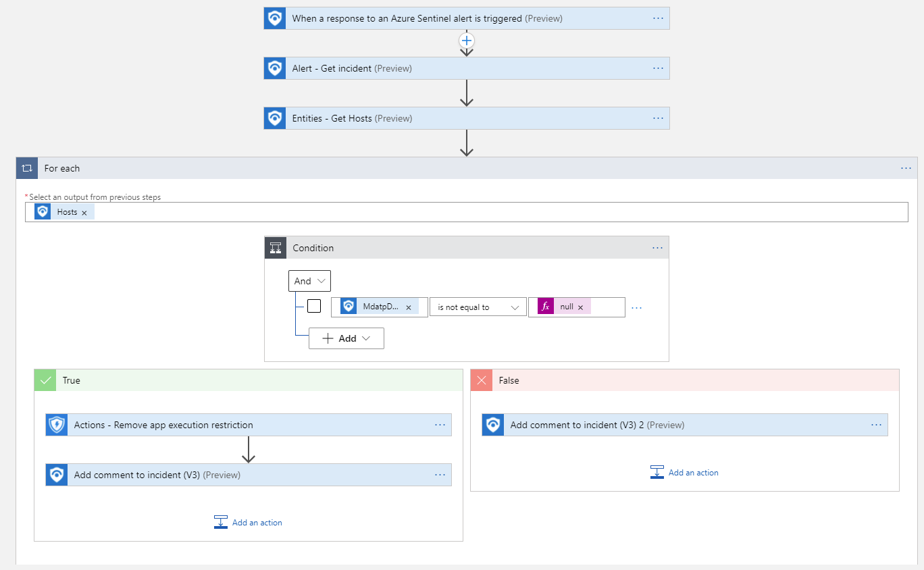Open the ellipsis menu on the For each step

click(x=906, y=168)
